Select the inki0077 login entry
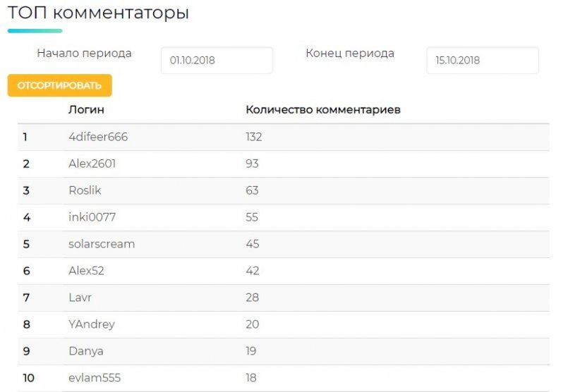This screenshot has height=392, width=568. click(x=92, y=217)
